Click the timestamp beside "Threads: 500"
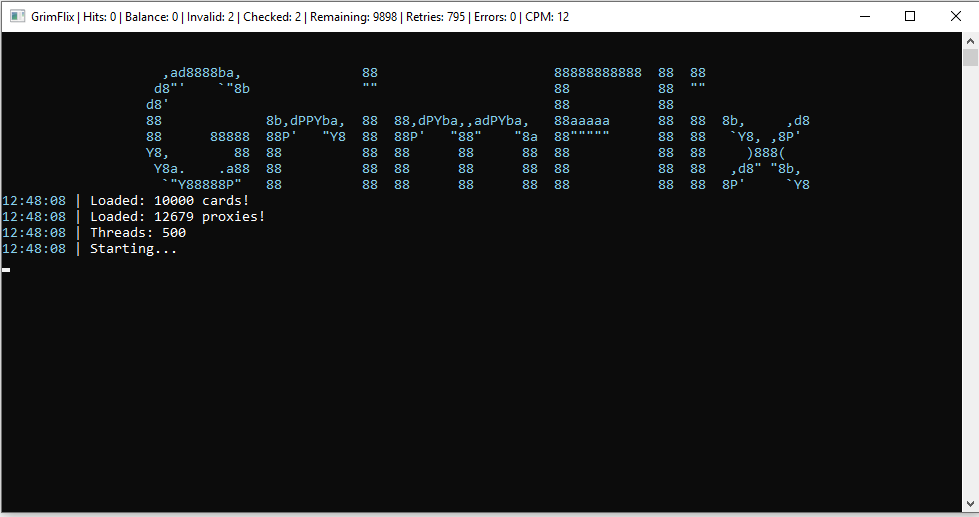 [34, 232]
